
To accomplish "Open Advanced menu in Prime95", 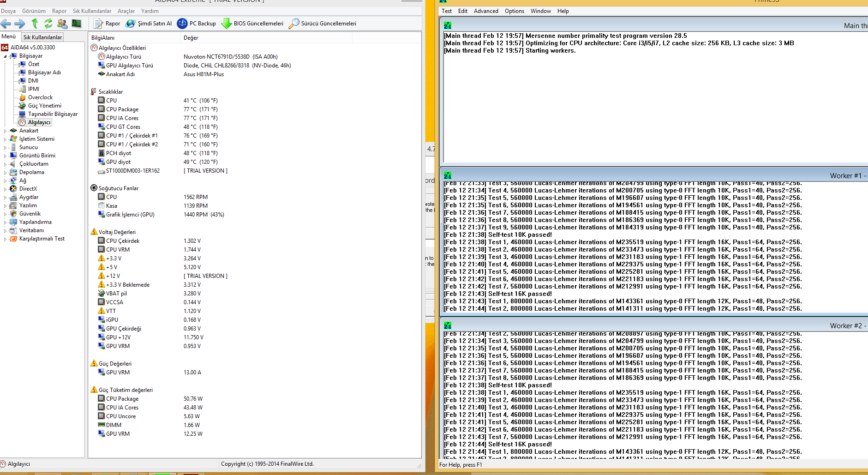I will coord(486,11).
